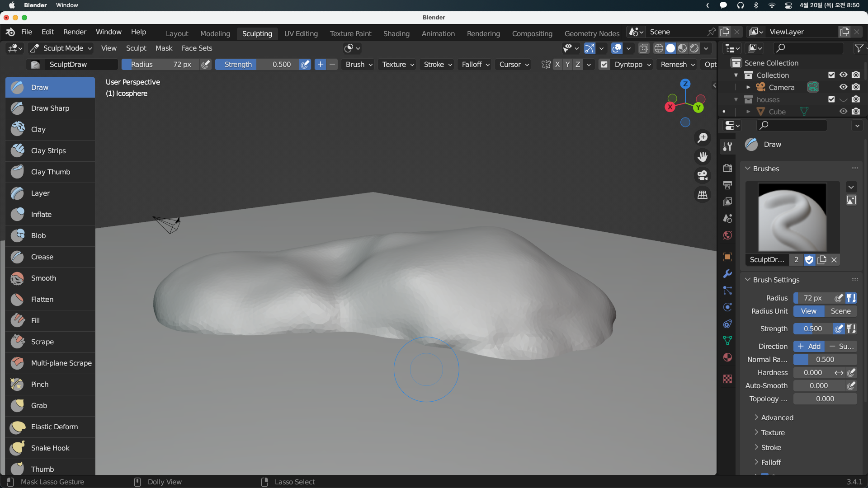This screenshot has width=868, height=488.
Task: Click the subtract direction minus button
Action: click(x=332, y=65)
